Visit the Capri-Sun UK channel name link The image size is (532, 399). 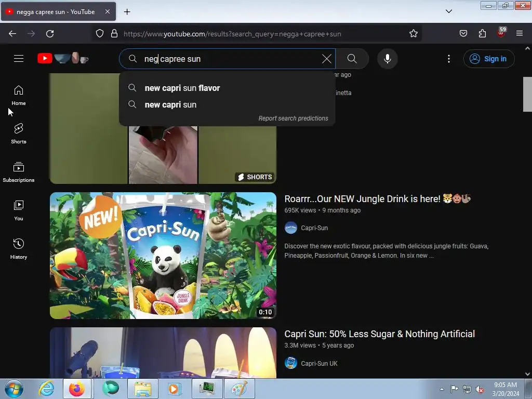click(319, 363)
